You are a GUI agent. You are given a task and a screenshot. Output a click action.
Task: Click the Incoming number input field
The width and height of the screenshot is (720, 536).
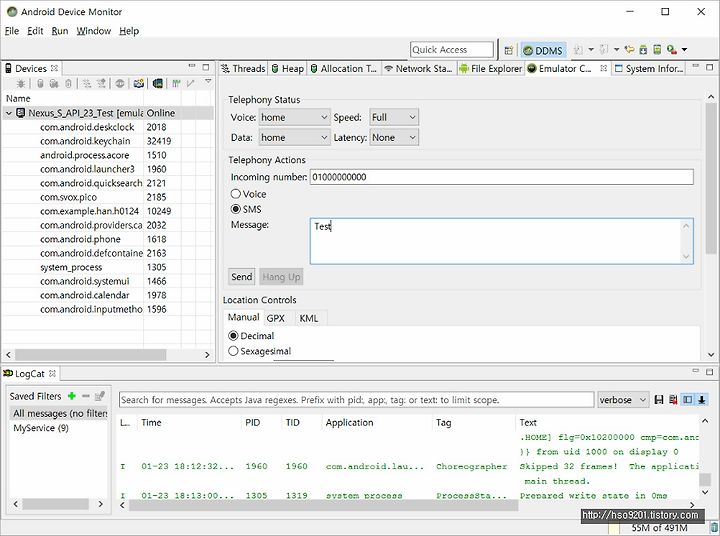click(x=501, y=177)
